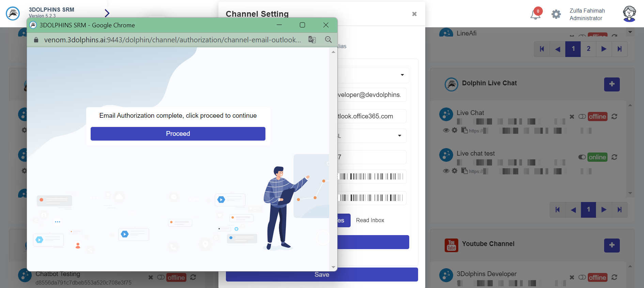The image size is (644, 288).
Task: Add a new Dolphin Live Chat channel
Action: coord(612,84)
